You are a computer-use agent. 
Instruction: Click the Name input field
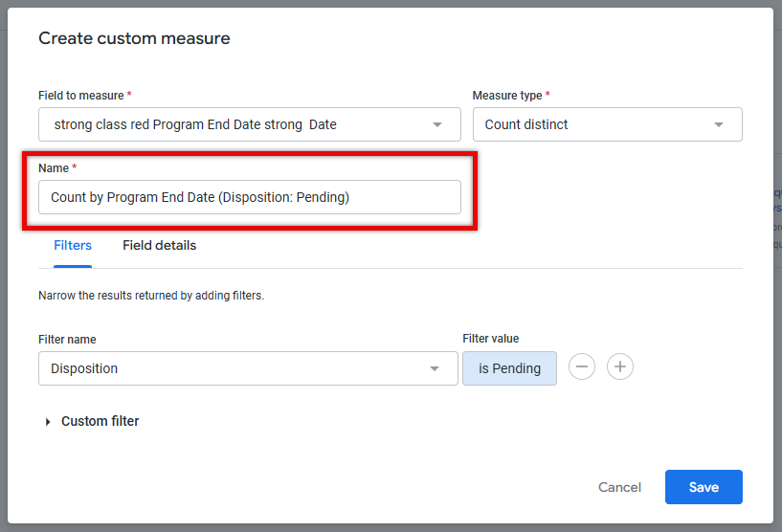pos(250,197)
